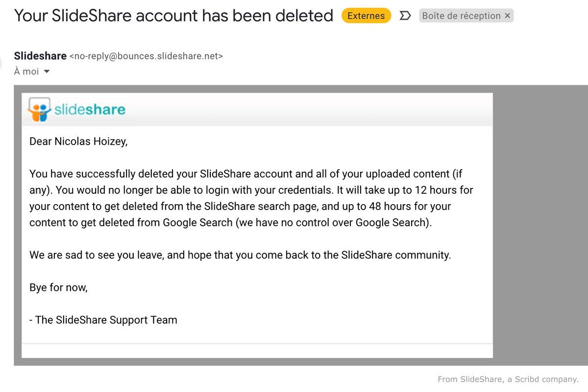
Task: Click the SlideShare people logo icon
Action: point(39,109)
